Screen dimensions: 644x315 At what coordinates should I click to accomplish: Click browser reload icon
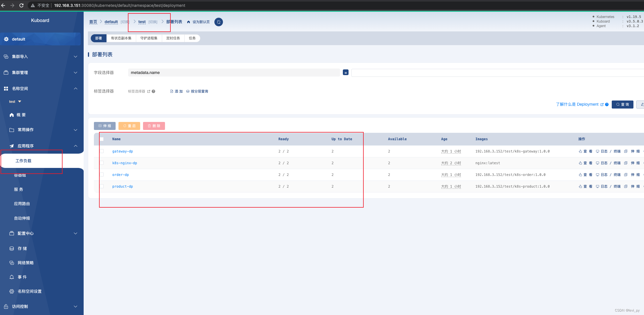coord(21,5)
